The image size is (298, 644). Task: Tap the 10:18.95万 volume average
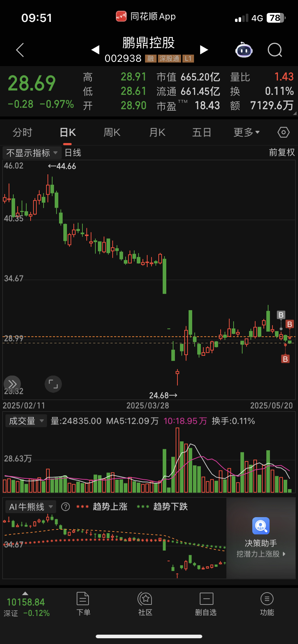[x=185, y=421]
